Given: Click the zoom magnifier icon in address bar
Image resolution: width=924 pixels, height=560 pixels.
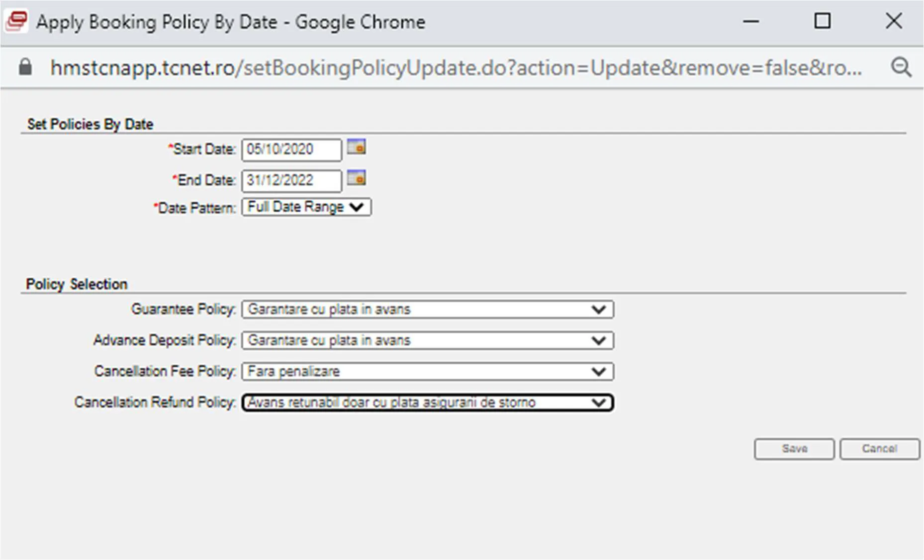Looking at the screenshot, I should (x=901, y=67).
